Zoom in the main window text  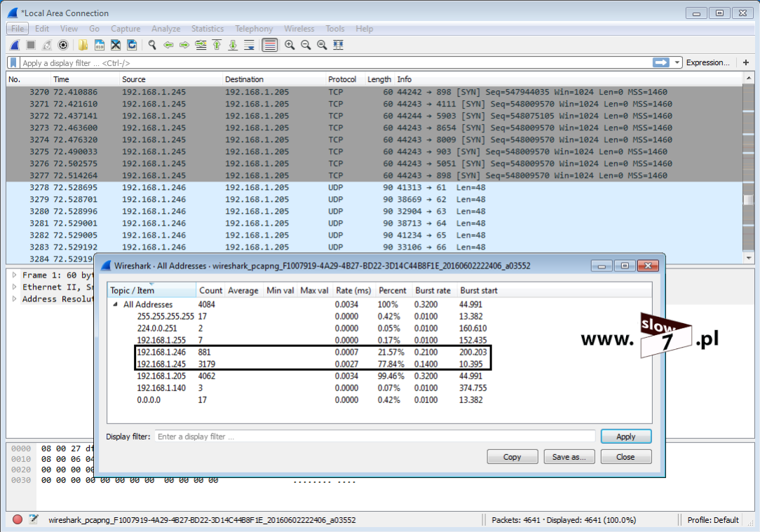290,45
